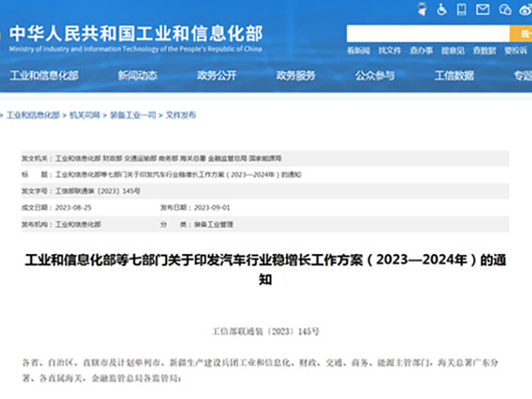Image resolution: width=532 pixels, height=399 pixels.
Task: Click the 分类 装备工业管理 value
Action: click(x=213, y=224)
